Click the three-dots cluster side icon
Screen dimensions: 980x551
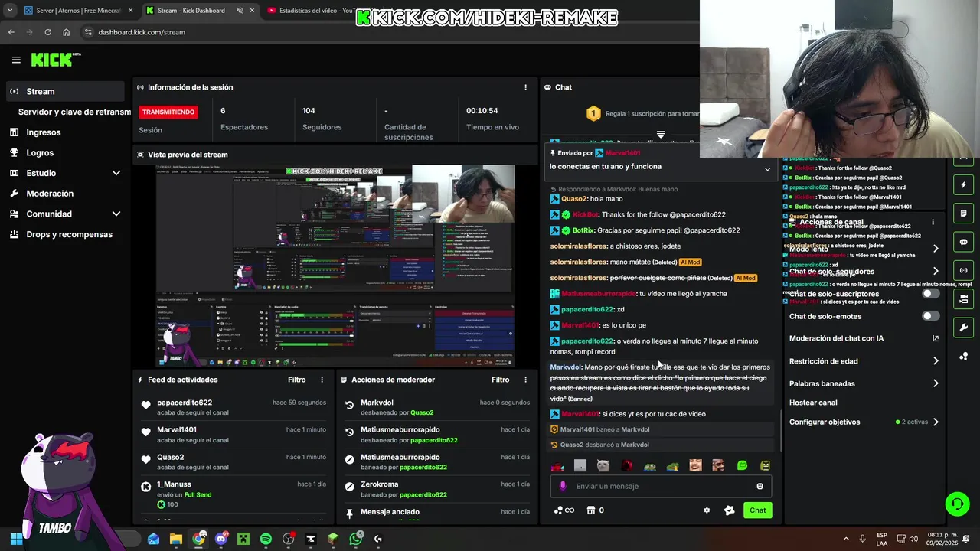click(x=963, y=357)
